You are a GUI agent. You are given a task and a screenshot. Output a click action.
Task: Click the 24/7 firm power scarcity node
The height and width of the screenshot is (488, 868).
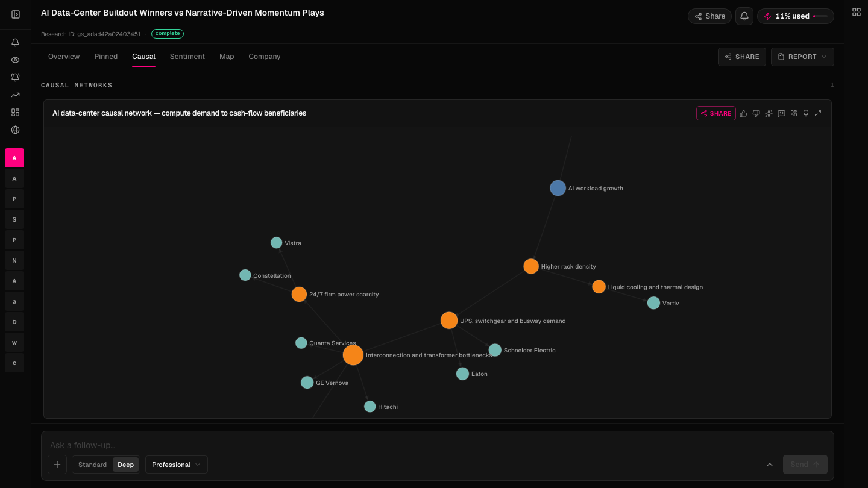click(299, 294)
